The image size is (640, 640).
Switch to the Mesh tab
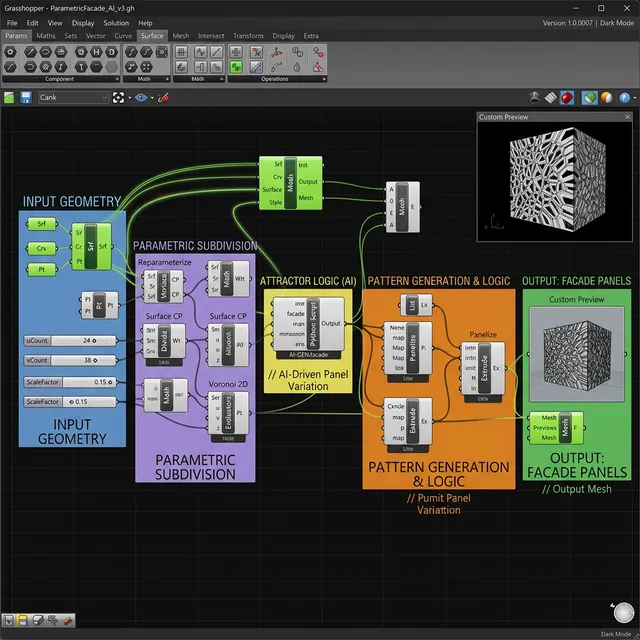pyautogui.click(x=180, y=36)
